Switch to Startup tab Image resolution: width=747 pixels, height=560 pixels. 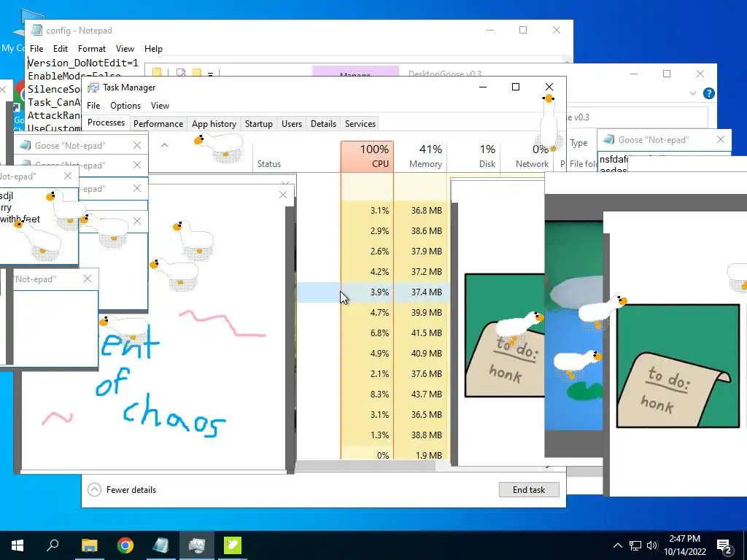coord(259,124)
